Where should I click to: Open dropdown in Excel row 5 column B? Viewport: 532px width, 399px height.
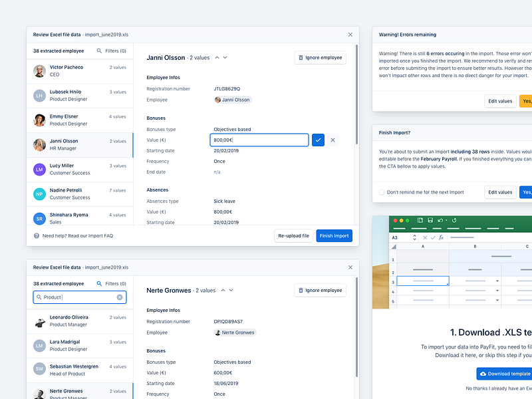497,300
